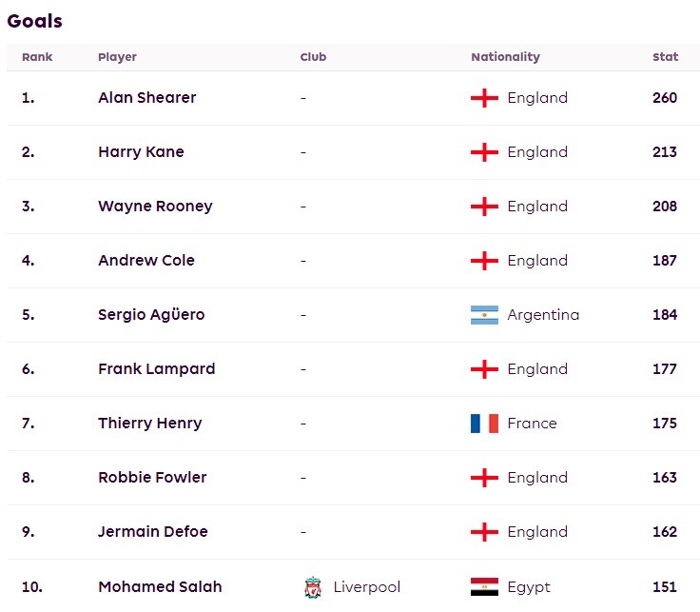Select Frank Lampard's table row name
This screenshot has height=612, width=700.
[x=157, y=369]
